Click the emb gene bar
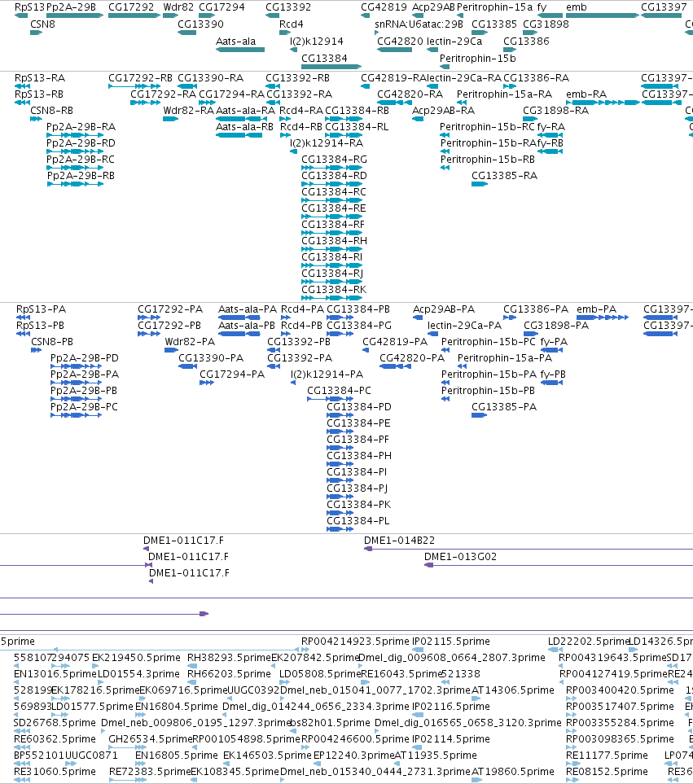 603,15
